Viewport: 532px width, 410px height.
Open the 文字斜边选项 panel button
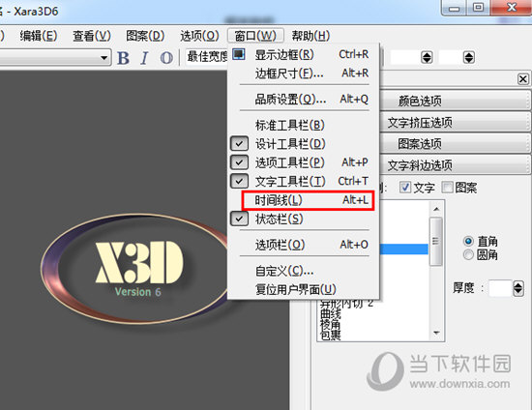point(455,165)
